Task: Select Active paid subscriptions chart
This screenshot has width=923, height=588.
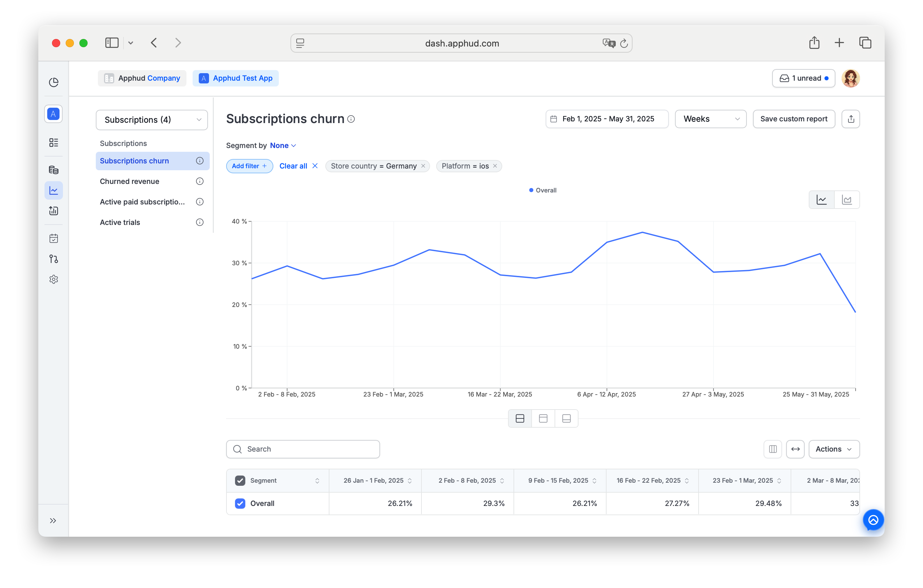Action: pos(153,202)
